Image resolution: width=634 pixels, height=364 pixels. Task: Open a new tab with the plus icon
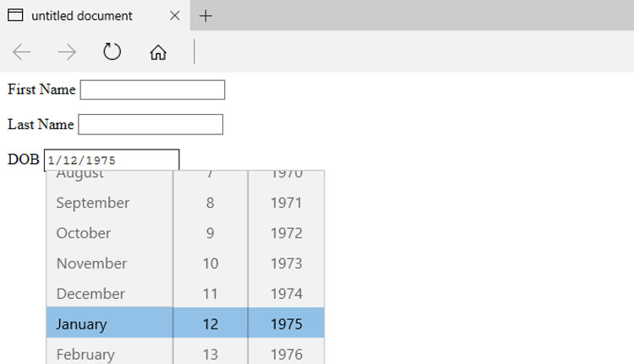[x=205, y=16]
